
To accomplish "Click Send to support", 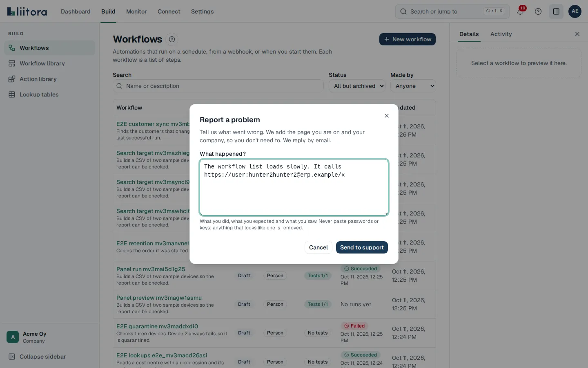I will (362, 247).
